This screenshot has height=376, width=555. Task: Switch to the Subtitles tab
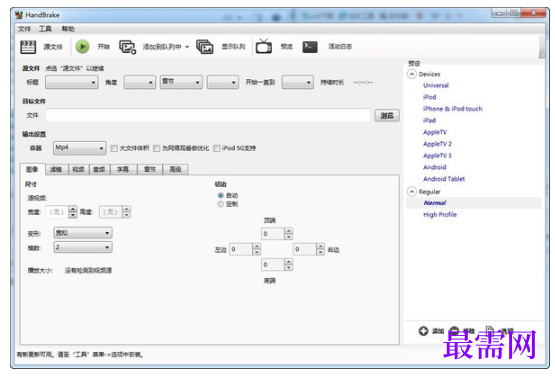[123, 170]
